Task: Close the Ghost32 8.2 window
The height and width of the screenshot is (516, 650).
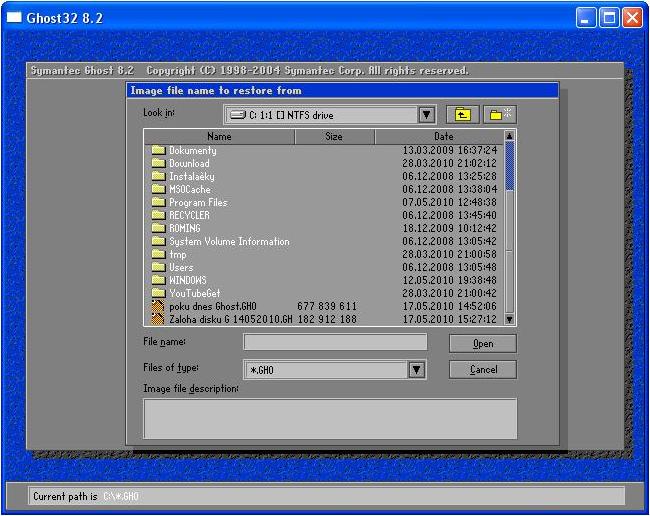Action: click(633, 18)
